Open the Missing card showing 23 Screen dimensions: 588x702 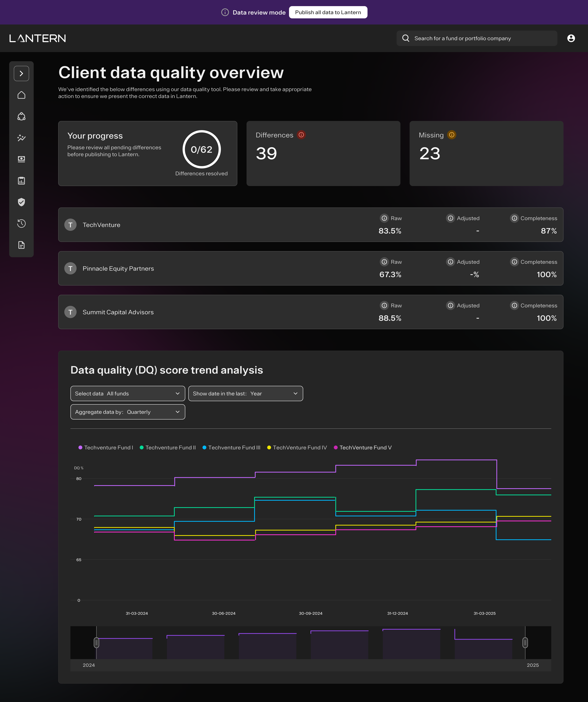click(486, 153)
